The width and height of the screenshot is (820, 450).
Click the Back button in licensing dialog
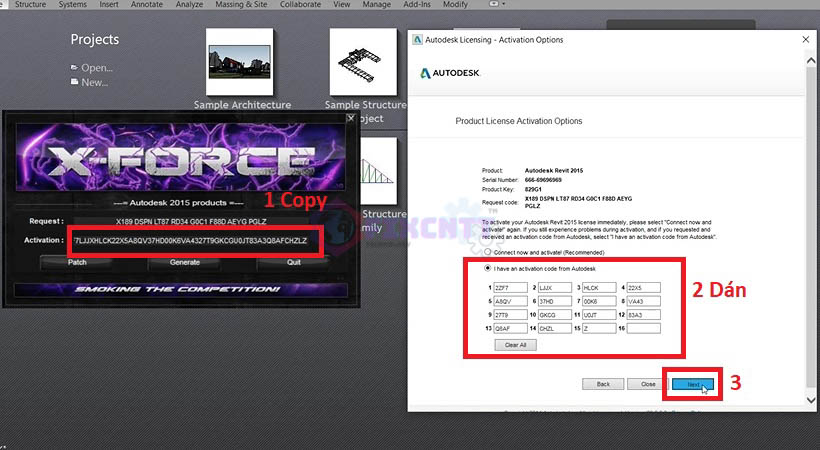[x=603, y=384]
